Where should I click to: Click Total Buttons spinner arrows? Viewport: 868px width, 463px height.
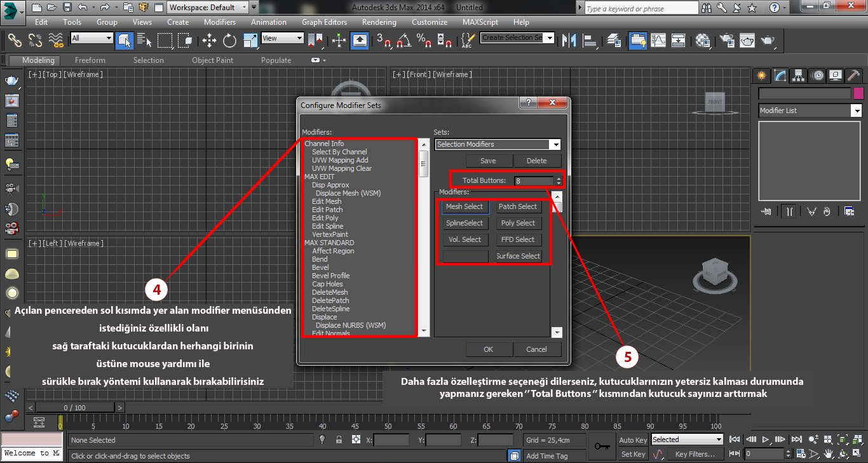[559, 180]
